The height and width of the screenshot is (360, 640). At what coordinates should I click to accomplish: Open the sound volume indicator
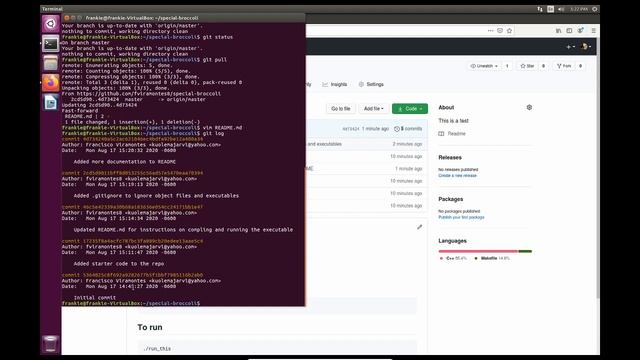(561, 9)
